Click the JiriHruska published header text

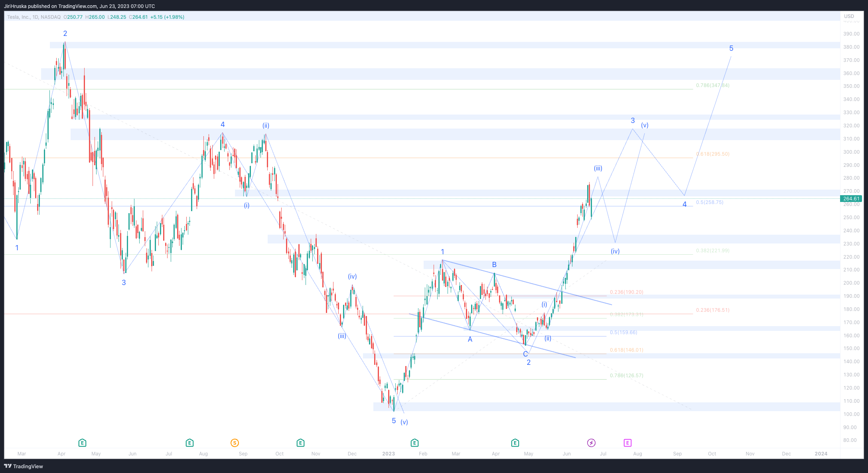tap(79, 6)
